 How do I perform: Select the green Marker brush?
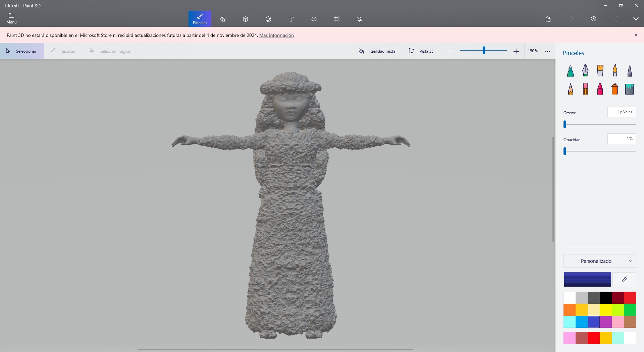571,71
